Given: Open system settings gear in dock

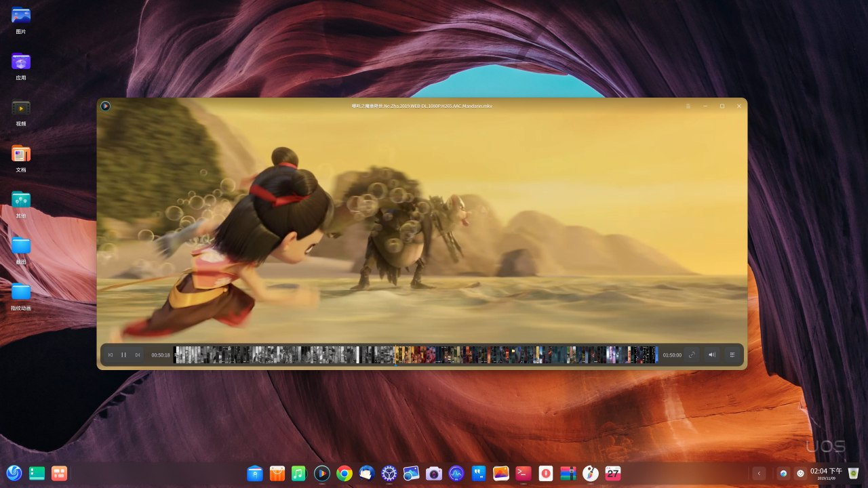Looking at the screenshot, I should [389, 473].
